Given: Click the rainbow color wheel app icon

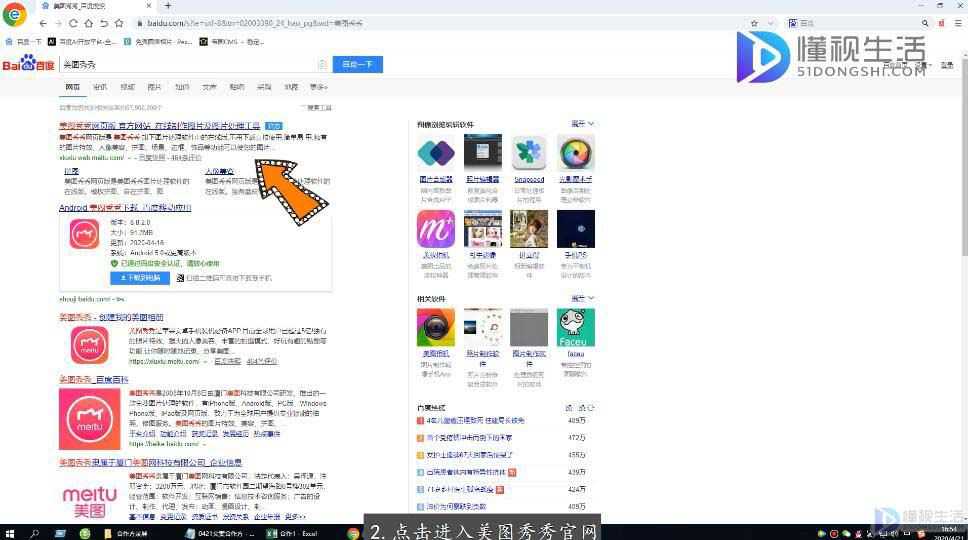Looking at the screenshot, I should (x=575, y=153).
